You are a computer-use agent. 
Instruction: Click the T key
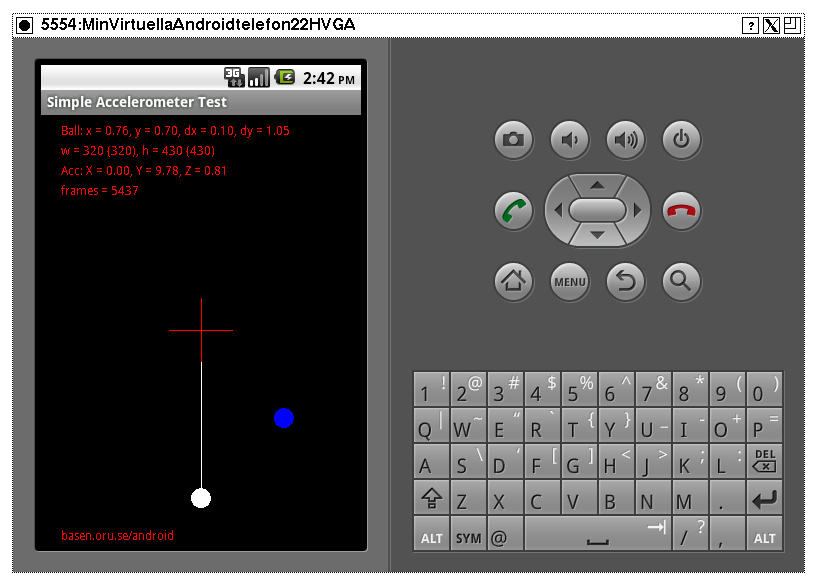coord(579,425)
